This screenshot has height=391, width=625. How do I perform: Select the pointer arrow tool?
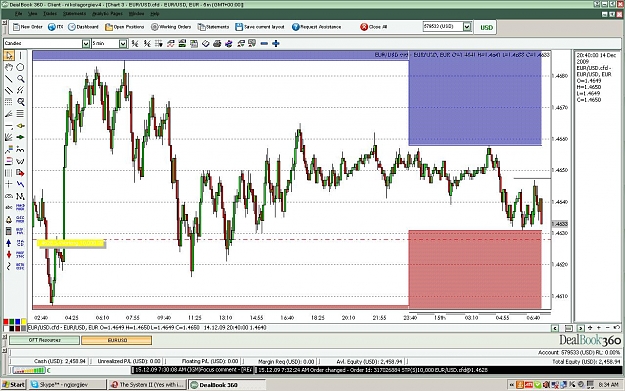9,55
